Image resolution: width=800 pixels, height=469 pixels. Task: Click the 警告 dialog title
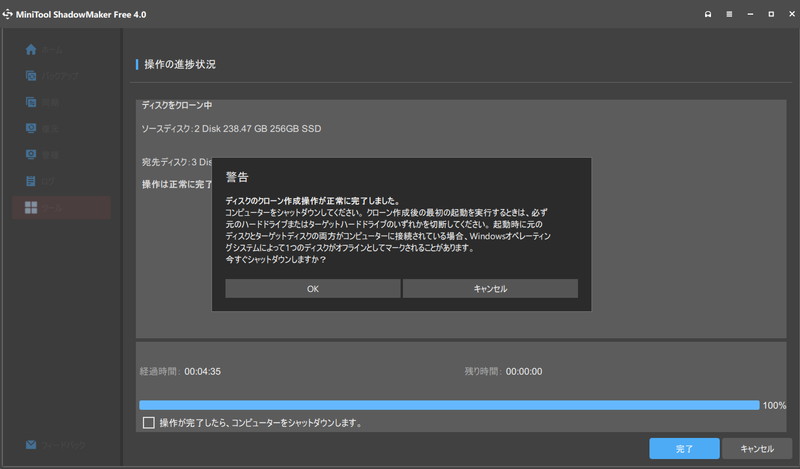[x=237, y=177]
